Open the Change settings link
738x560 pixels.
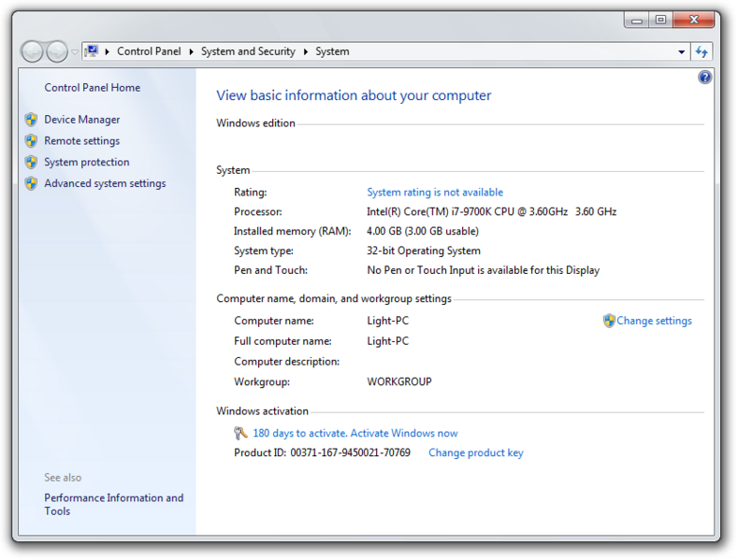pos(654,321)
